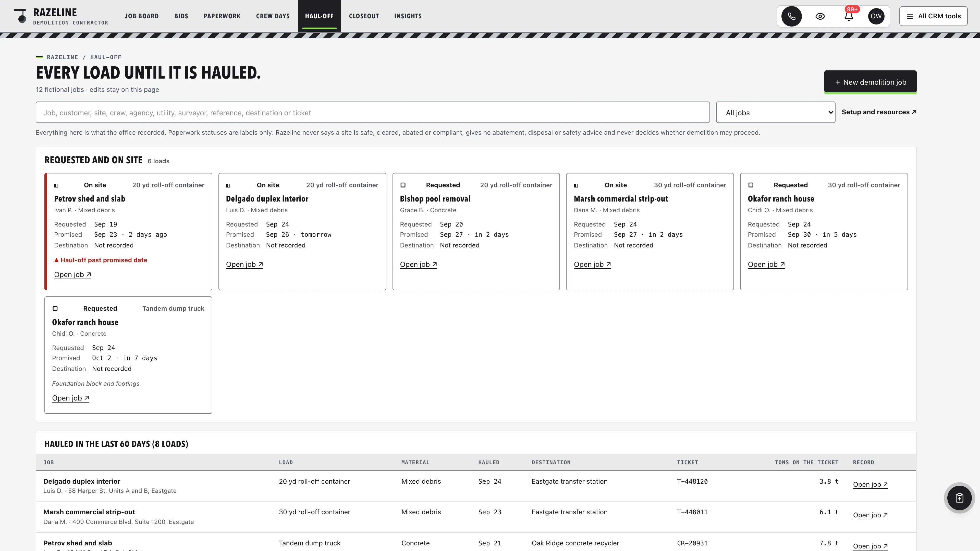The width and height of the screenshot is (980, 551).
Task: Click the 3.8 t tonnage value
Action: tap(829, 481)
